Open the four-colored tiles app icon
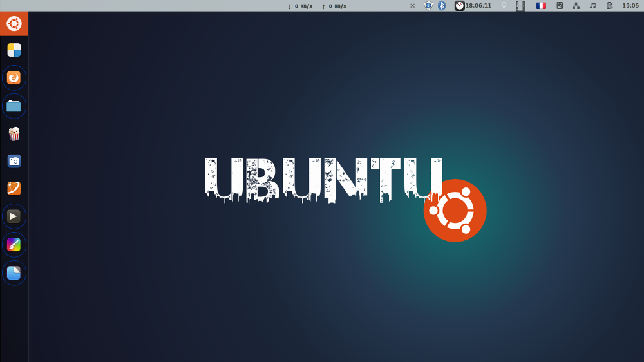644x362 pixels. tap(14, 50)
